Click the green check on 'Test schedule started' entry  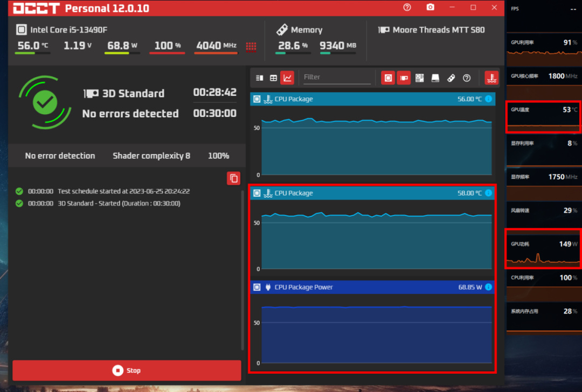coord(19,191)
